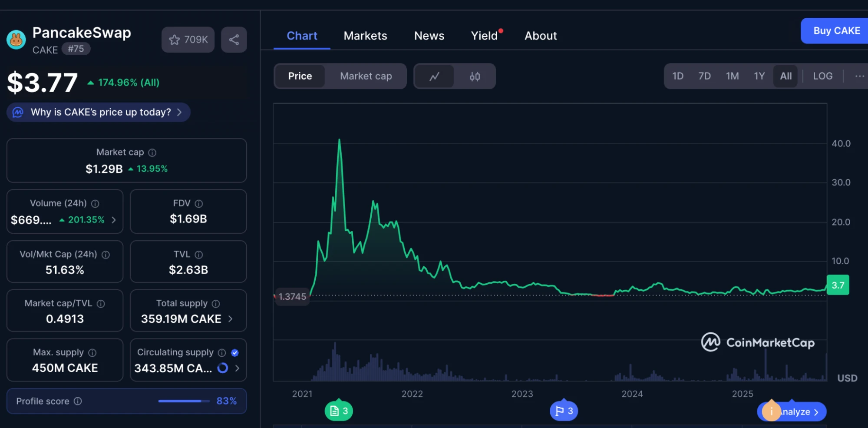Toggle the LOG scale option

coord(822,76)
